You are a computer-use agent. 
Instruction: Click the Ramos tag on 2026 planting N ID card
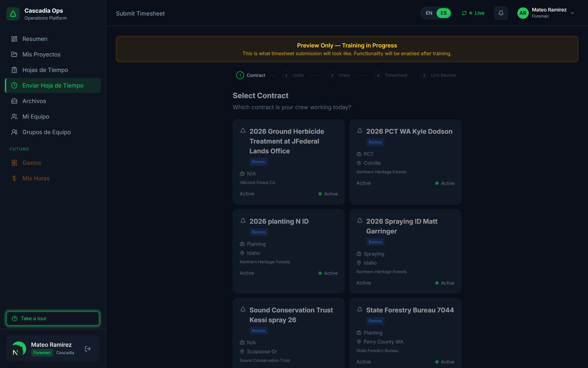tap(258, 232)
